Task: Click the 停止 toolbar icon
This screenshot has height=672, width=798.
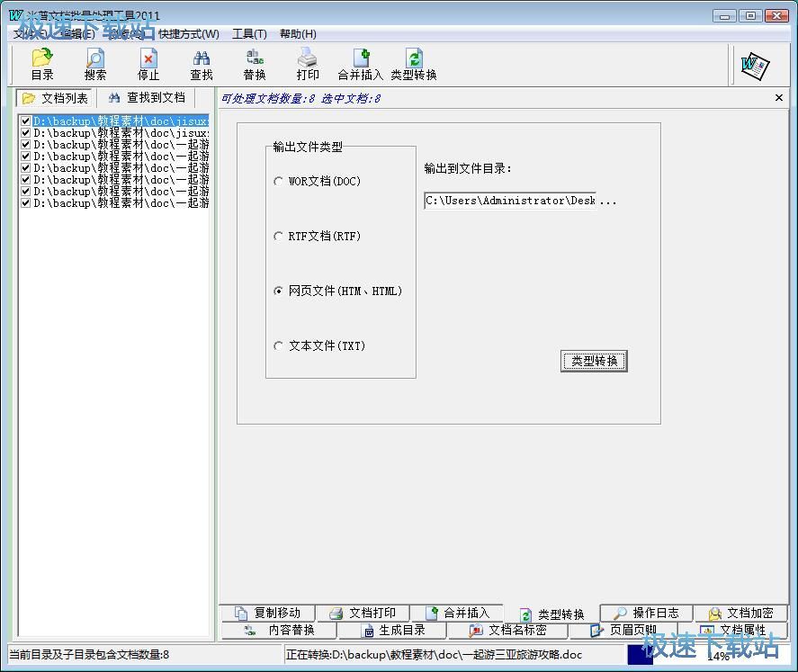Action: (x=148, y=65)
